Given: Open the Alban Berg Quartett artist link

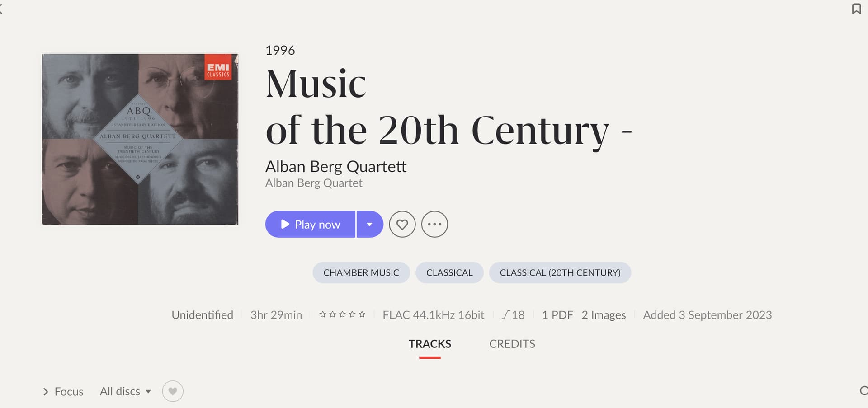Looking at the screenshot, I should [x=336, y=166].
